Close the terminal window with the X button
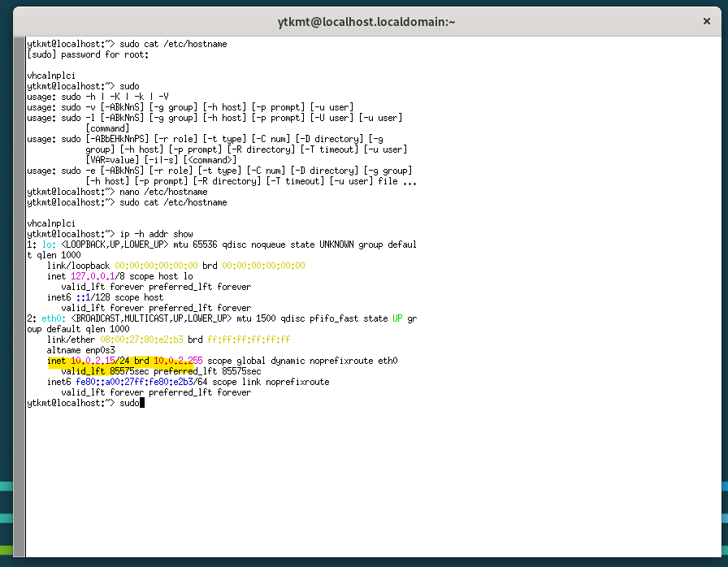The image size is (728, 567). [x=707, y=21]
